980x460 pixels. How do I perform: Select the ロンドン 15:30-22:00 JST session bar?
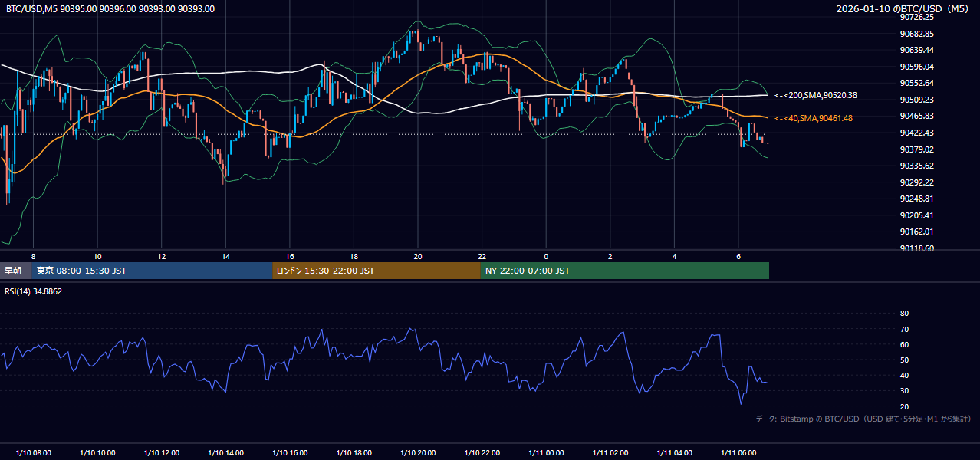pos(377,271)
